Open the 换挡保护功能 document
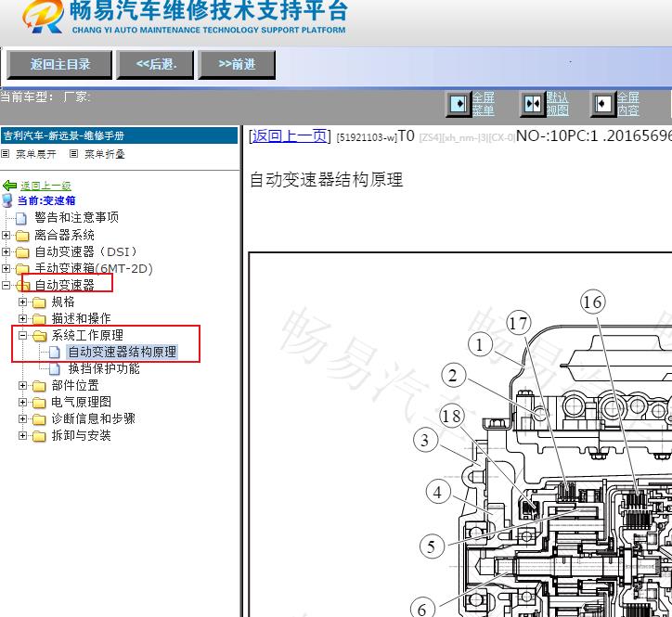The height and width of the screenshot is (617, 672). click(104, 368)
